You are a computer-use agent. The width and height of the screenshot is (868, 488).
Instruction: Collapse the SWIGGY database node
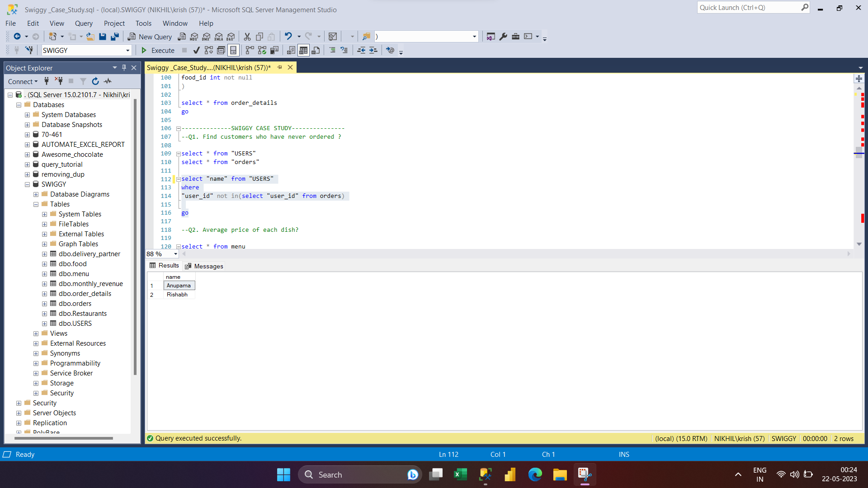coord(28,184)
